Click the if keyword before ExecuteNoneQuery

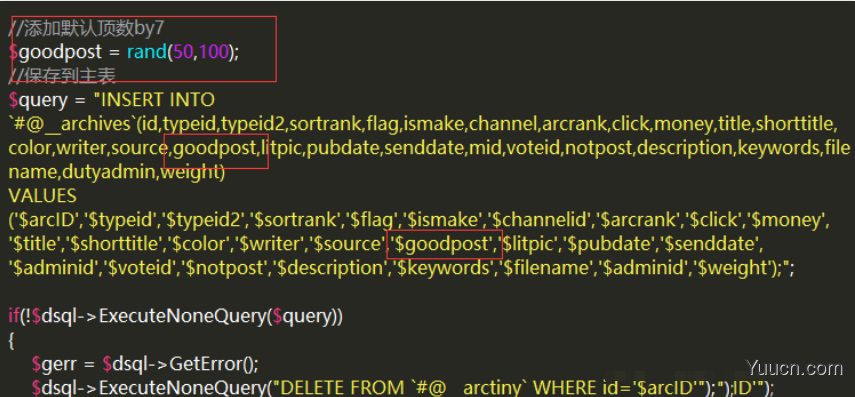click(14, 316)
